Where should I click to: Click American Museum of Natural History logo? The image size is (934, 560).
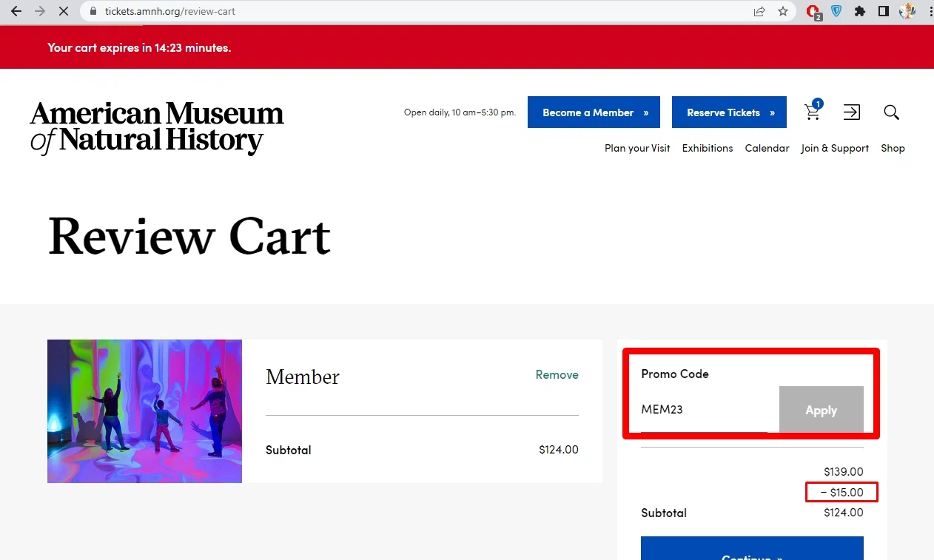click(157, 128)
